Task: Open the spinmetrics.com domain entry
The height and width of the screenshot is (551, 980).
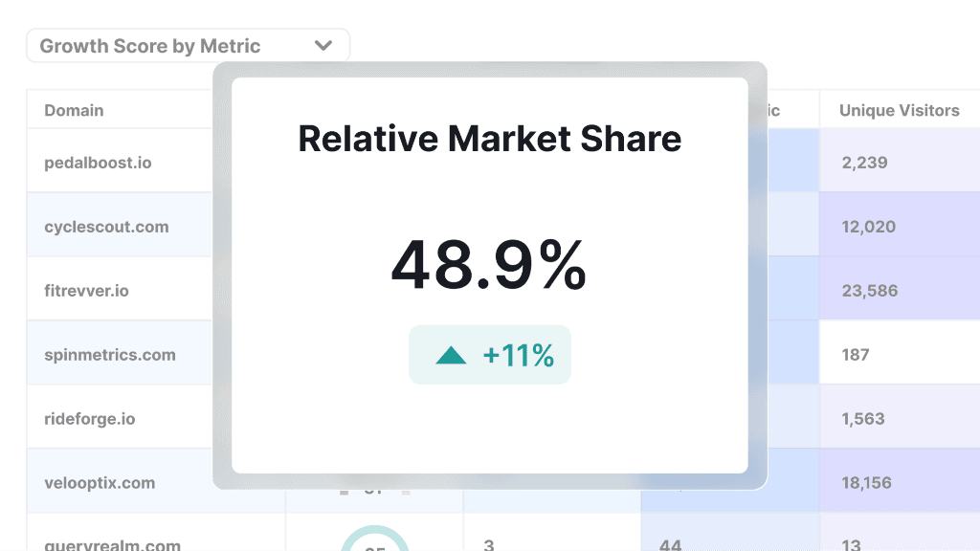Action: click(x=109, y=354)
